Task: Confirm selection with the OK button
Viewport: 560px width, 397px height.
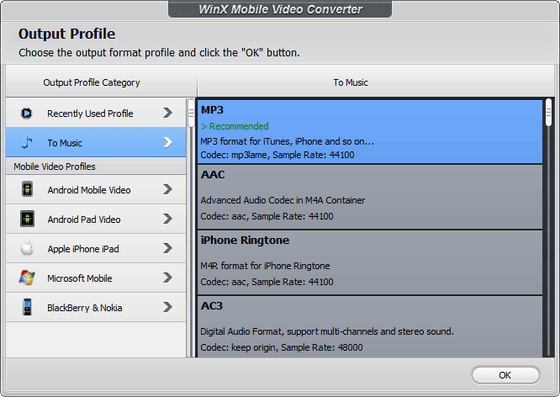Action: pos(505,375)
